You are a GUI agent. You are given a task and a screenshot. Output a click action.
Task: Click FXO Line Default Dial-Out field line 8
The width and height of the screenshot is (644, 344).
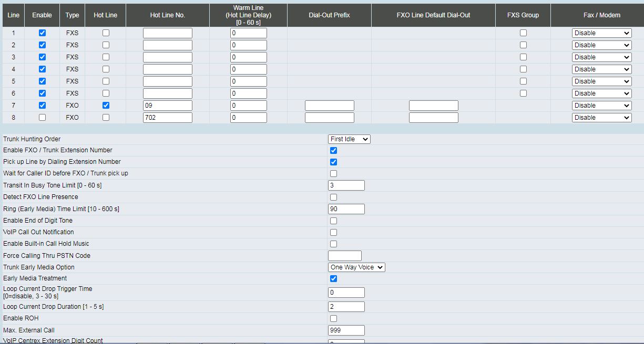coord(433,118)
